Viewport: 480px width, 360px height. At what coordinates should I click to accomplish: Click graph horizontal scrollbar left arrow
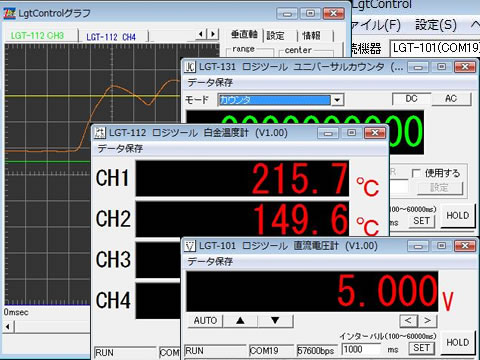(x=8, y=326)
